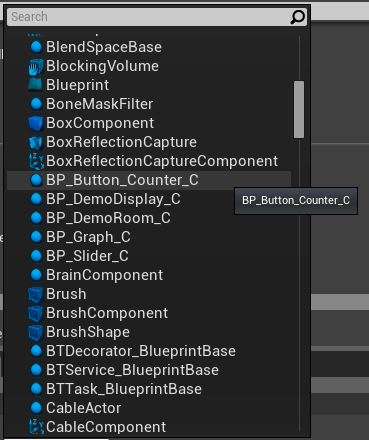Click the class list scrollbar thumb
This screenshot has width=369, height=440.
(299, 109)
